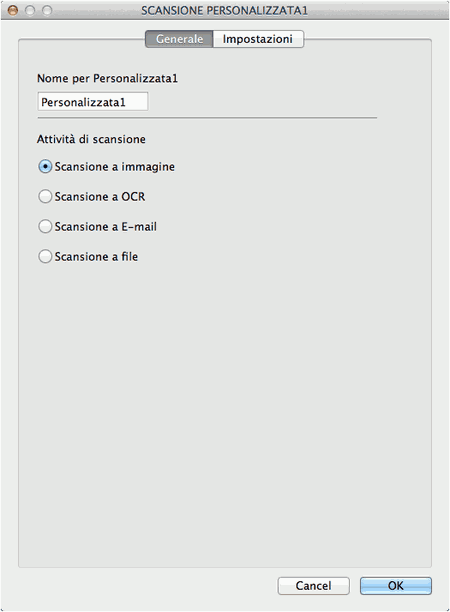Click the minimize window button in title bar
Viewport: 450px width, 612px height.
30,10
